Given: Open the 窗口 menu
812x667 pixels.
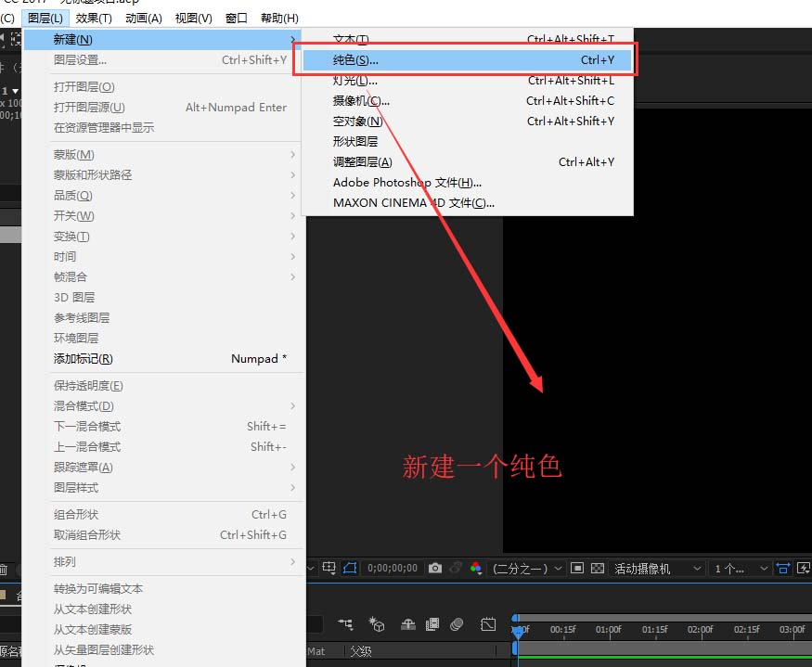Looking at the screenshot, I should (x=236, y=19).
